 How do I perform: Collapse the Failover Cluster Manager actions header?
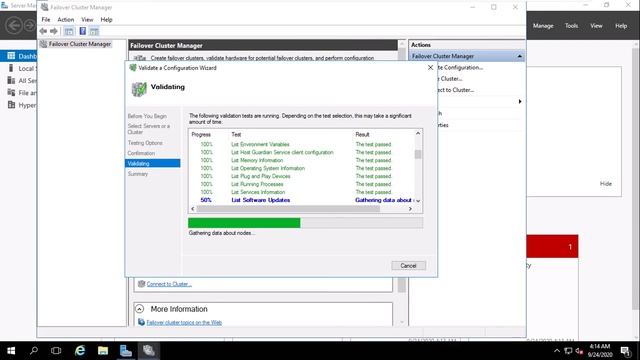tap(519, 56)
